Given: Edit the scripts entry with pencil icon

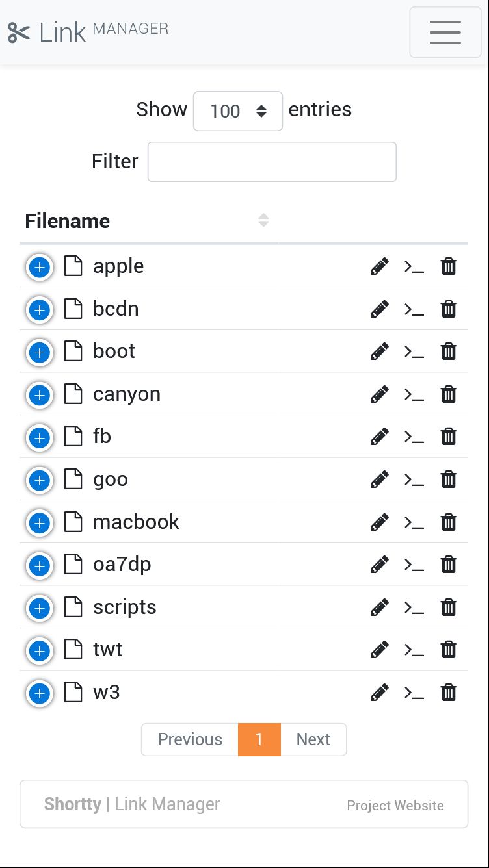Looking at the screenshot, I should coord(380,607).
